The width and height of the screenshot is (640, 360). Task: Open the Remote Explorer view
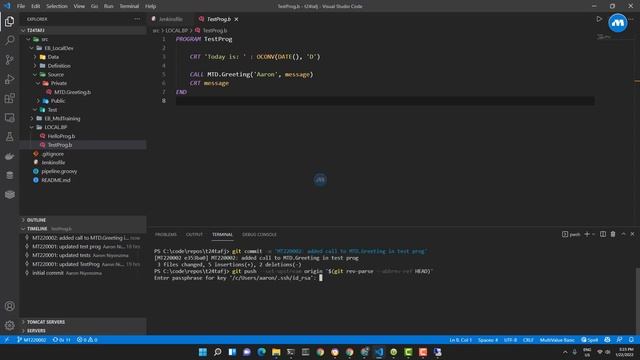(x=9, y=118)
